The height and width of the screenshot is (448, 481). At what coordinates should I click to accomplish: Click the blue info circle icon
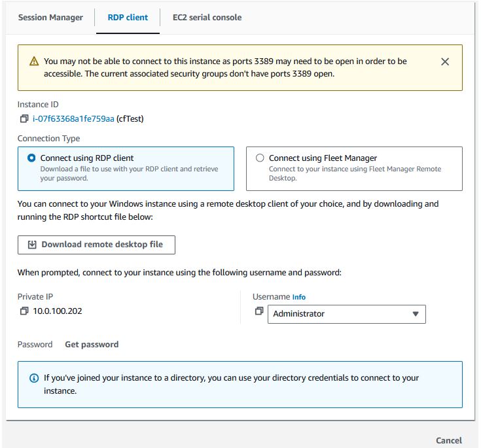tap(34, 378)
